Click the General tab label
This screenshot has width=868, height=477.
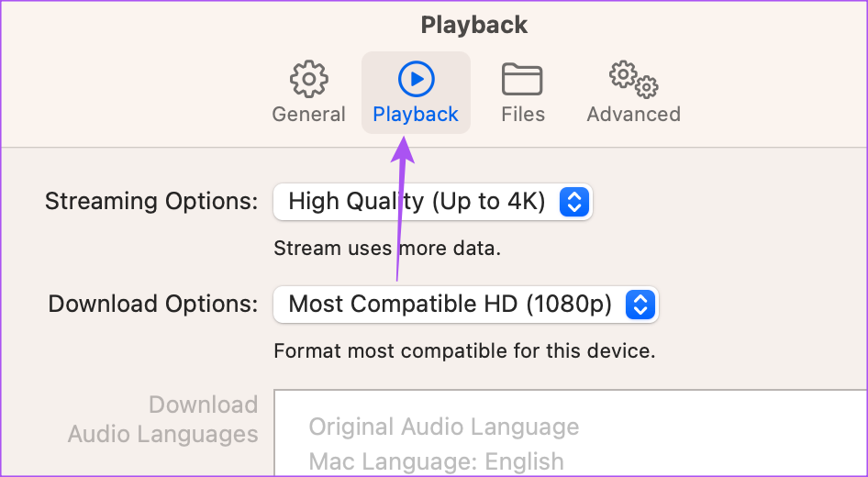309,114
